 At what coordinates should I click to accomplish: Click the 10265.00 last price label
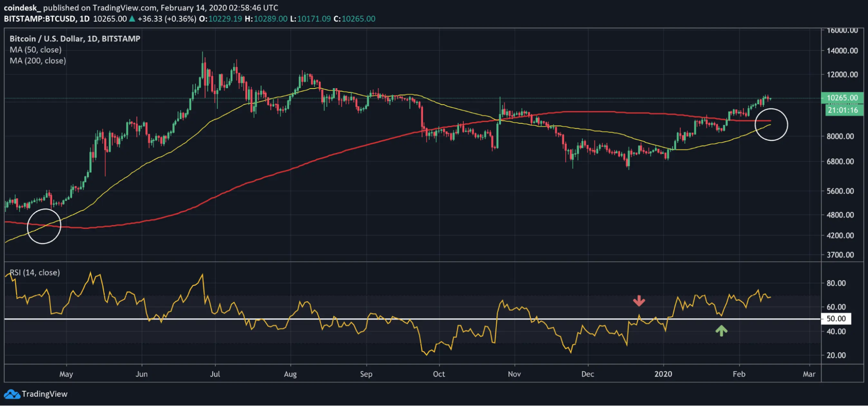point(842,98)
